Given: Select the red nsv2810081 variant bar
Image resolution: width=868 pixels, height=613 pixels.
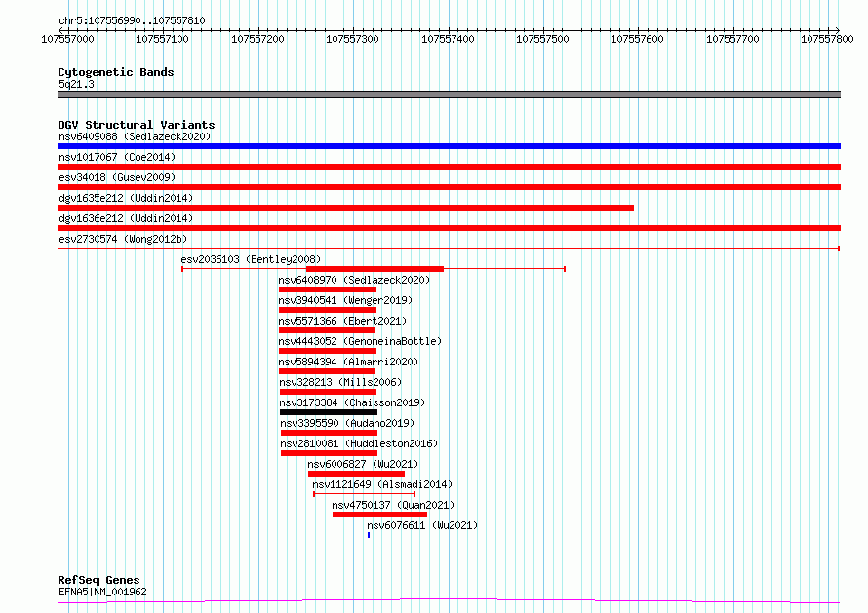Looking at the screenshot, I should point(330,453).
